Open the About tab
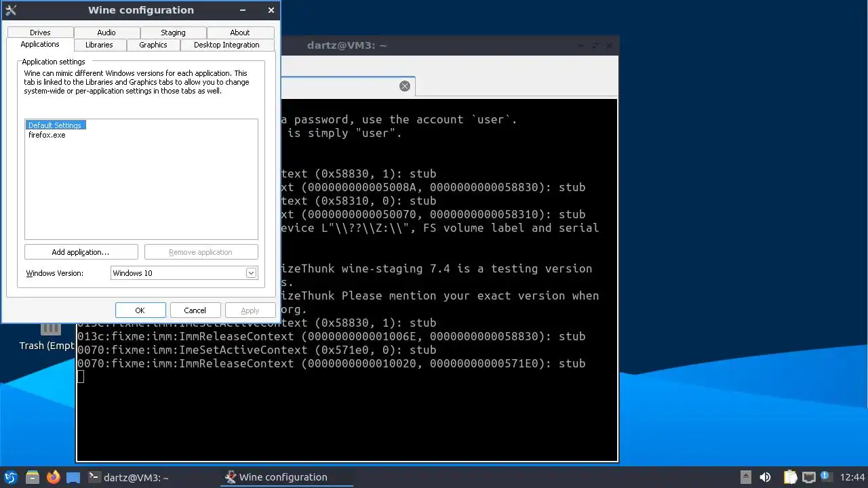 click(239, 33)
